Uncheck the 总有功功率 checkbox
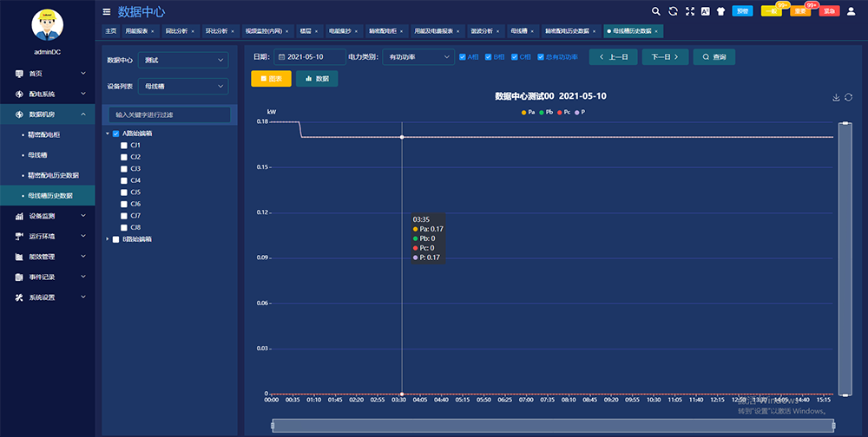868x437 pixels. [541, 57]
